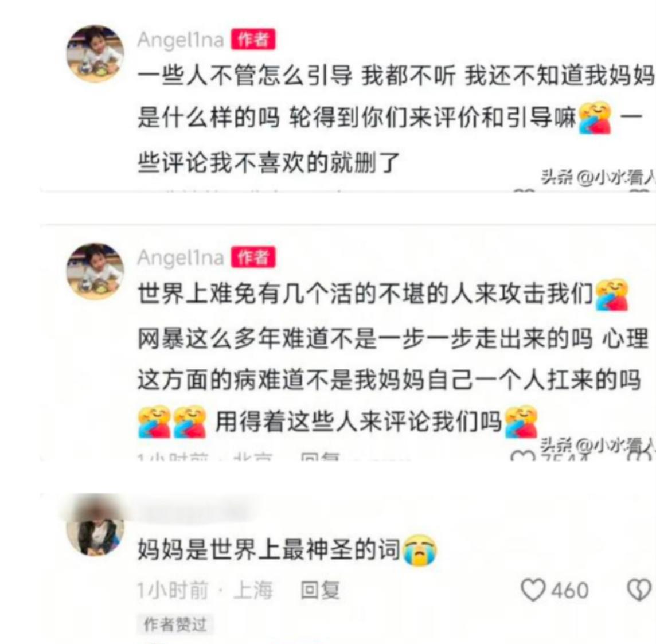Select the comment text 妈妈是世界上最神圣的词

click(269, 550)
